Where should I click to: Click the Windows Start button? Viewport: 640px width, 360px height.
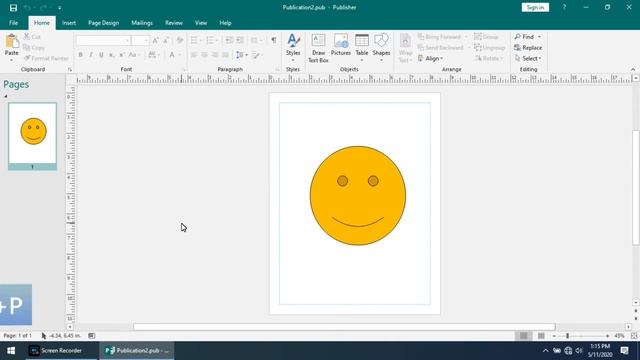[x=11, y=351]
